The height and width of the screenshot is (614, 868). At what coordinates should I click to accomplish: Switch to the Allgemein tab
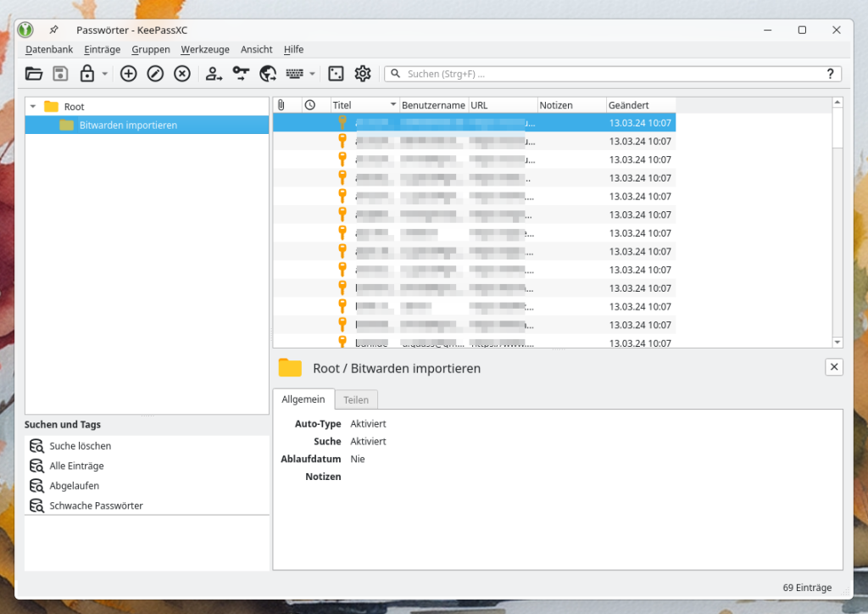pos(303,399)
